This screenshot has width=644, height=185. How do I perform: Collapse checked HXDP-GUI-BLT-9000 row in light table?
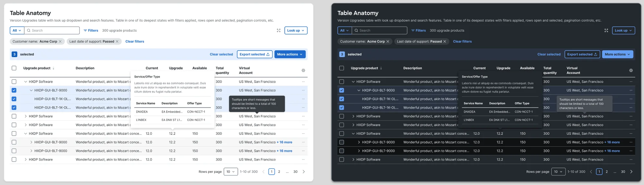click(x=31, y=90)
